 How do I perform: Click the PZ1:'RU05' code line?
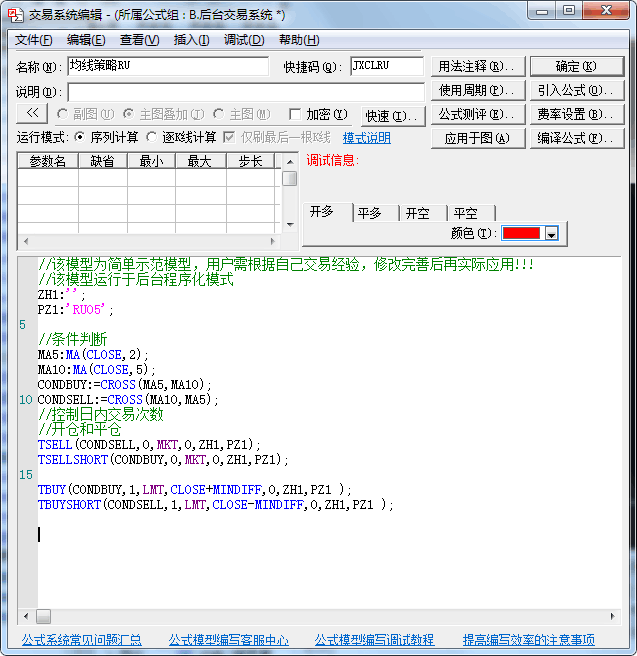75,310
